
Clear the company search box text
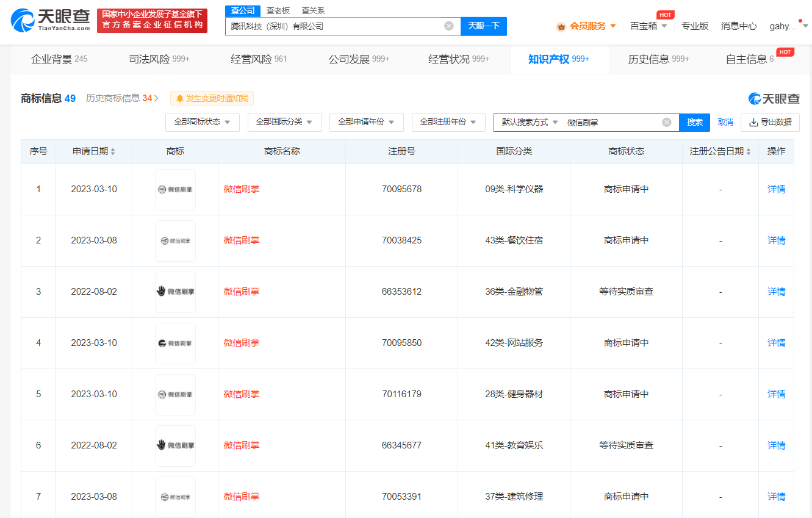tap(449, 26)
